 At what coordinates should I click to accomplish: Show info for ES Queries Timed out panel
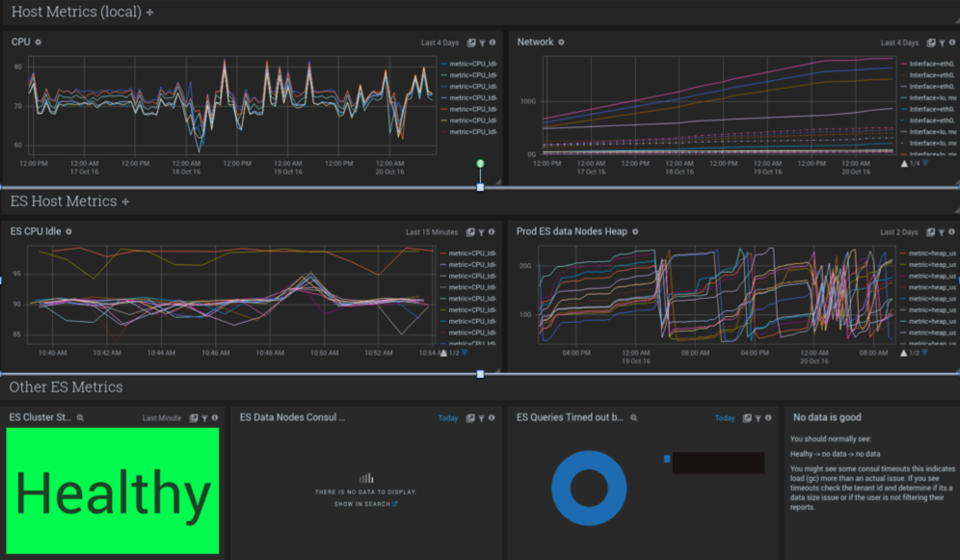pos(768,418)
